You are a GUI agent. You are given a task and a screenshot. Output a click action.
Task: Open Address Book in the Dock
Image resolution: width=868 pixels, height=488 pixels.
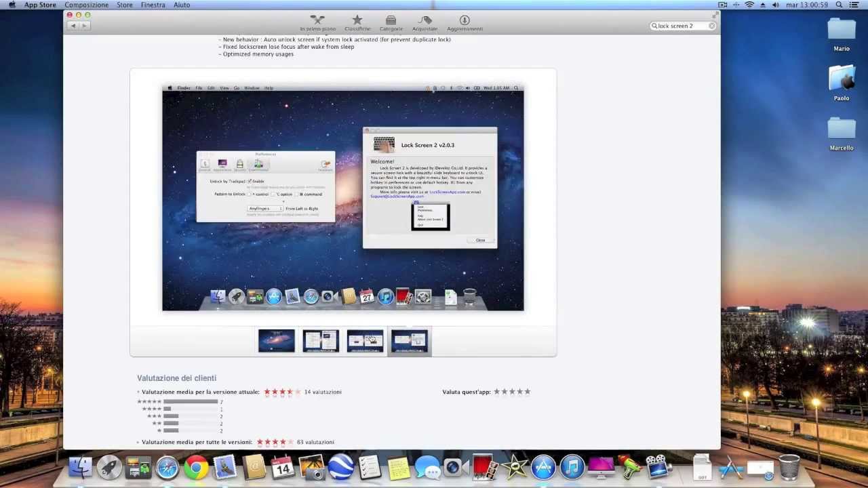(x=254, y=467)
